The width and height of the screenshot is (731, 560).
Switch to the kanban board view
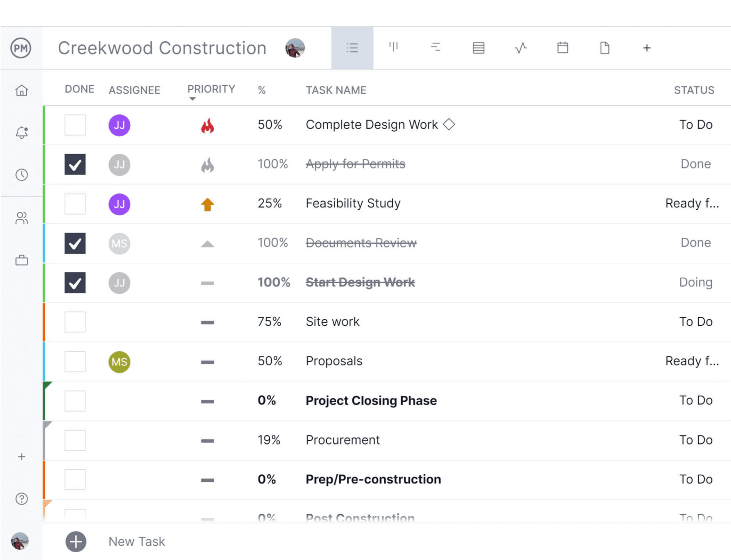tap(394, 48)
